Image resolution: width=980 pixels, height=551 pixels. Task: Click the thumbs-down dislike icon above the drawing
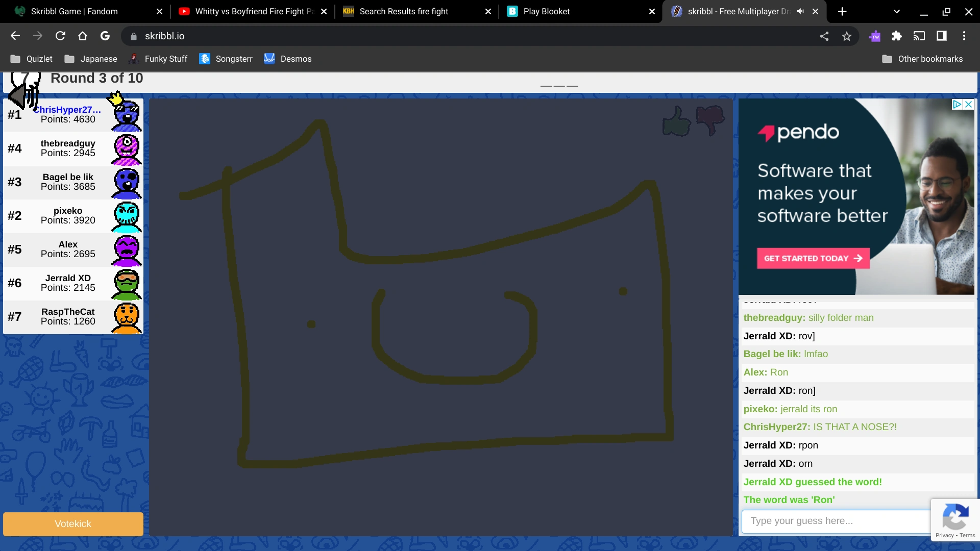(x=710, y=120)
